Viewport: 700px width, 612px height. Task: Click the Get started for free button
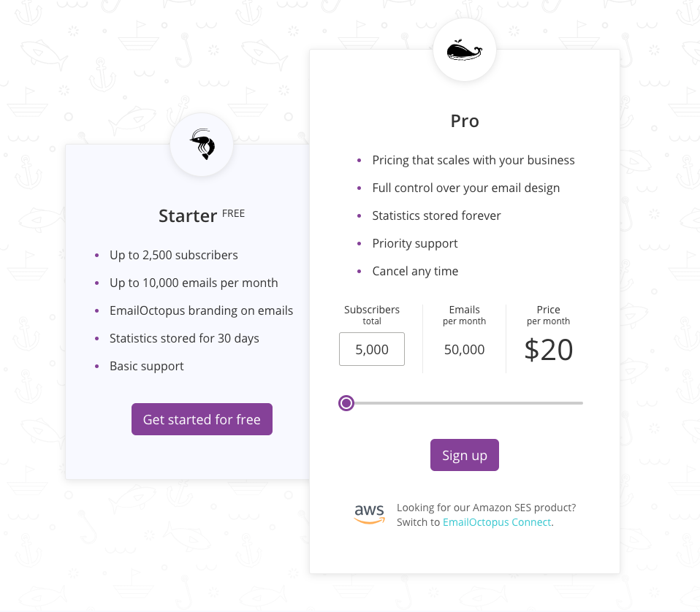coord(202,419)
